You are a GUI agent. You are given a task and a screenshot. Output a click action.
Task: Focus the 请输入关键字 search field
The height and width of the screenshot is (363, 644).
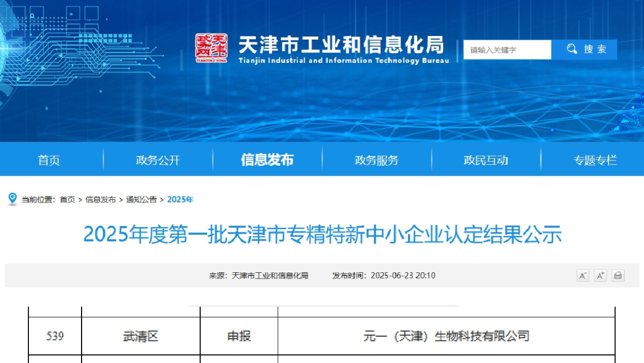tap(507, 49)
